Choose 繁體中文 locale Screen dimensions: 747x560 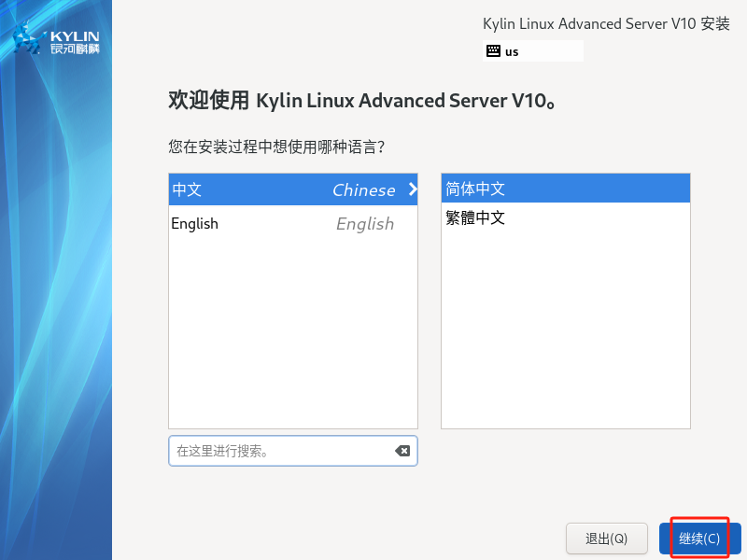coord(475,218)
